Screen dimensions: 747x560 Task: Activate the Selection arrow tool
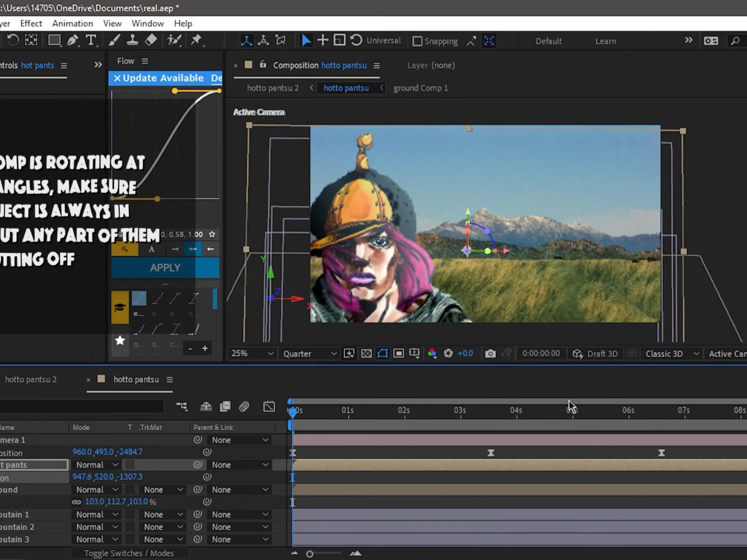pyautogui.click(x=306, y=40)
